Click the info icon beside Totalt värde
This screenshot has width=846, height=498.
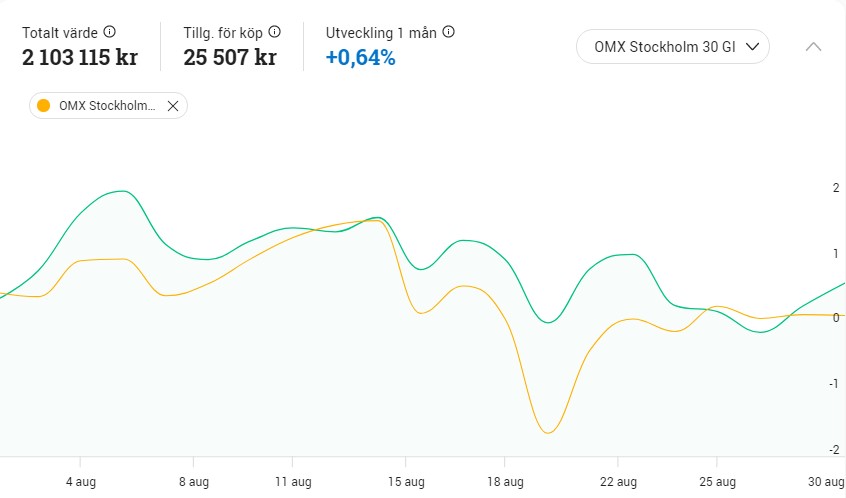(x=110, y=32)
